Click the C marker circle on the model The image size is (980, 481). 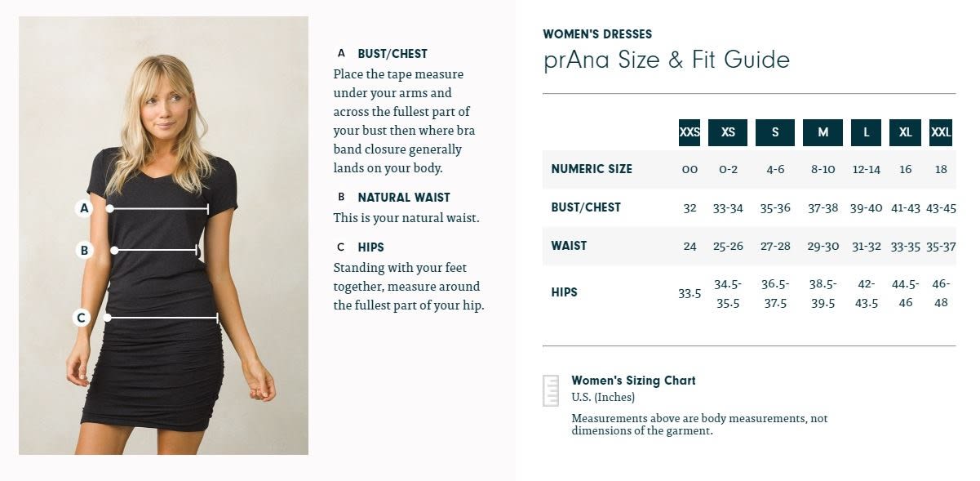(81, 317)
